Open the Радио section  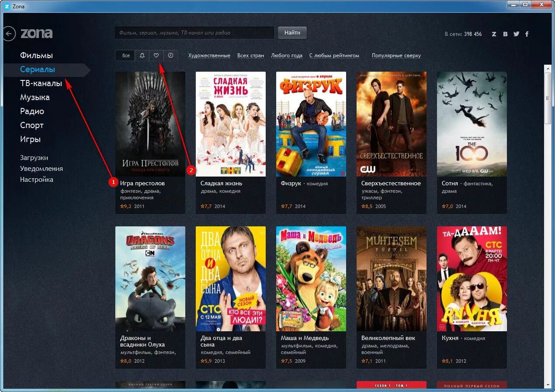(x=32, y=111)
